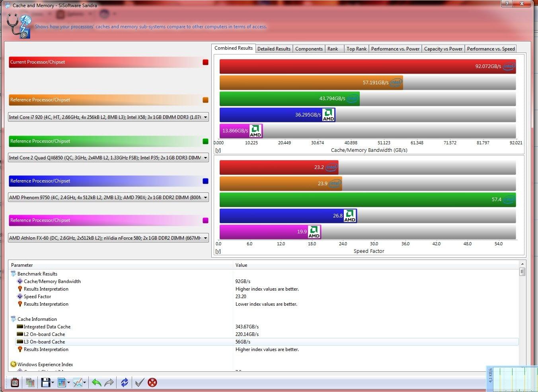Click the line graph icon

click(78, 382)
